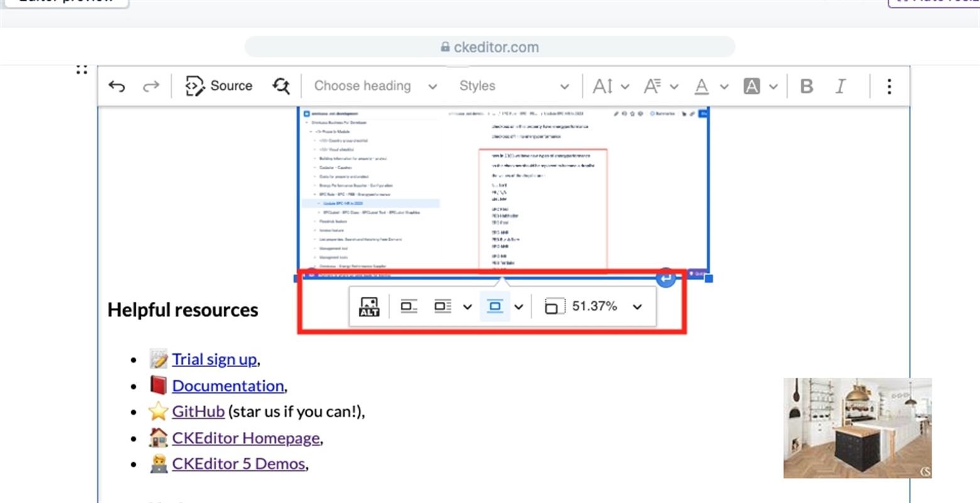Open the image ALT text editor

[x=369, y=307]
